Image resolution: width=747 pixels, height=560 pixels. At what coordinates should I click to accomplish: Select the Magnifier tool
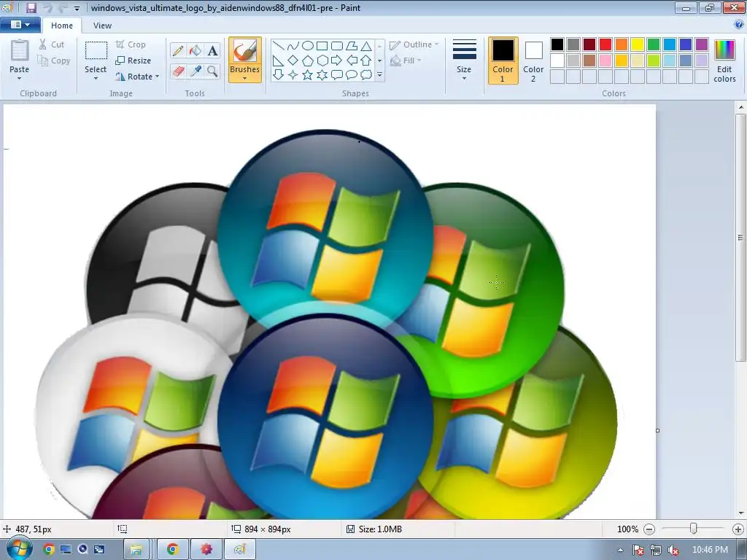click(212, 71)
